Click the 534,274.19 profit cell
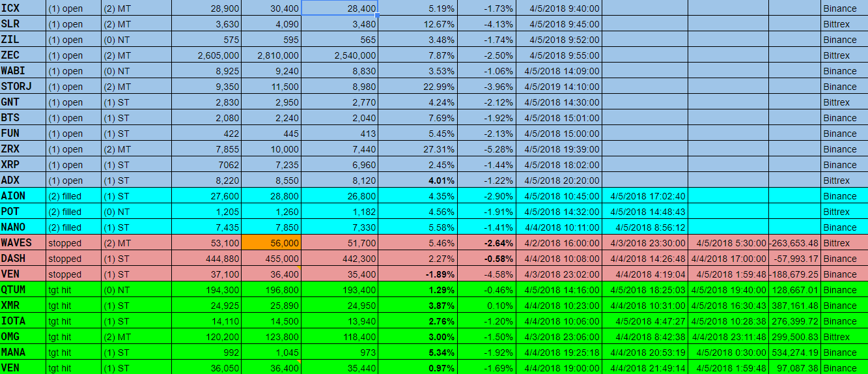868x374 pixels. (x=794, y=352)
